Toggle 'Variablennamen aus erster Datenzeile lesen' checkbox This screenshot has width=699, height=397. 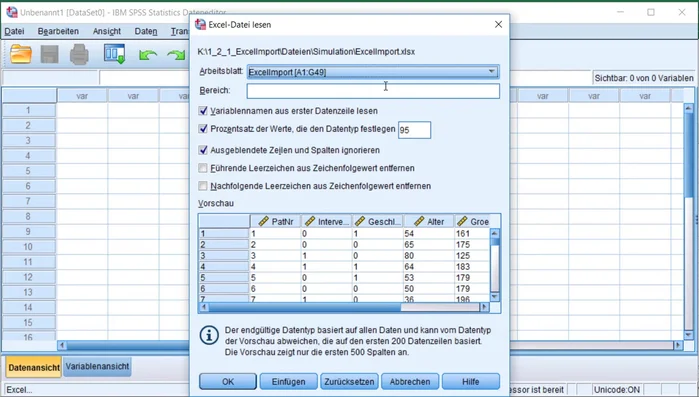coord(203,111)
